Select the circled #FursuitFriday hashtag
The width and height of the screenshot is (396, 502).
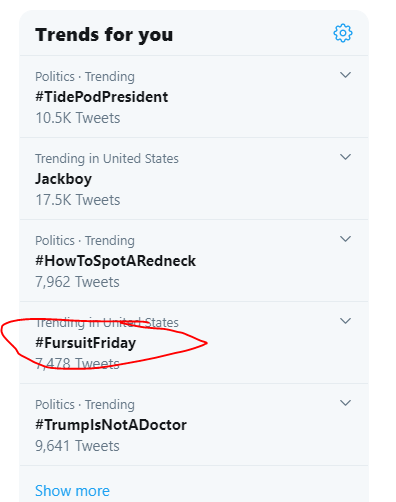86,343
